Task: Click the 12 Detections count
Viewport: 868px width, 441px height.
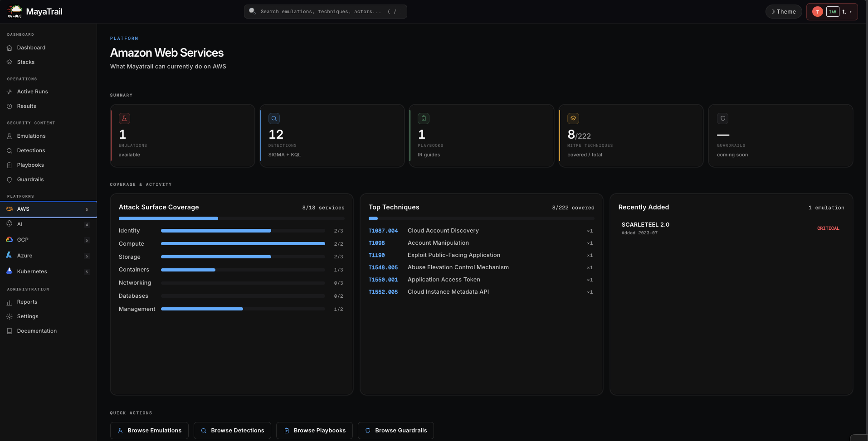Action: click(x=276, y=135)
